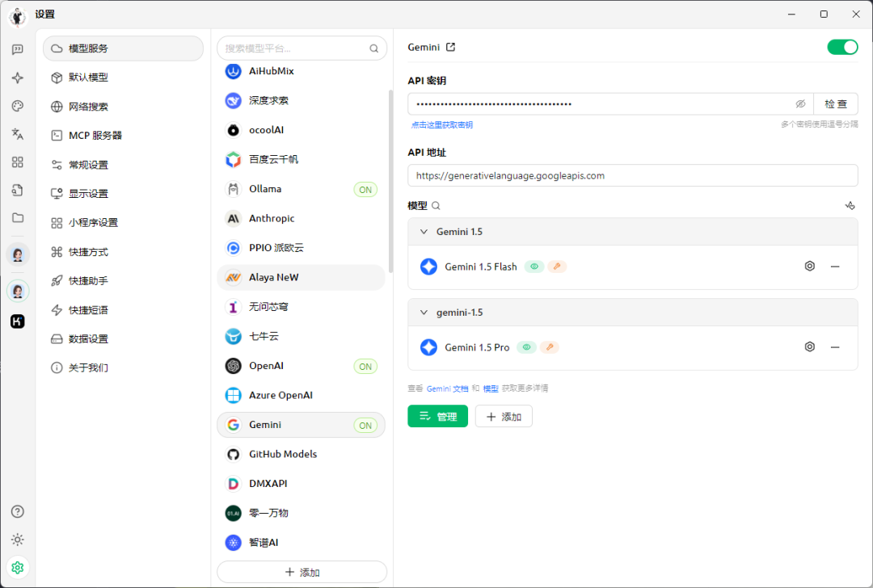Screen dimensions: 873x588
Task: Click the GitHub Models logo icon
Action: click(233, 454)
